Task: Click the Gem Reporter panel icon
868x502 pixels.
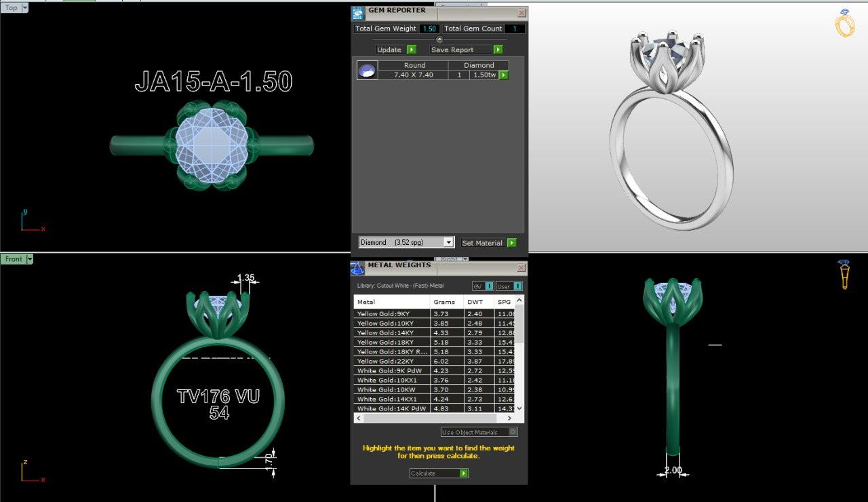Action: click(358, 12)
